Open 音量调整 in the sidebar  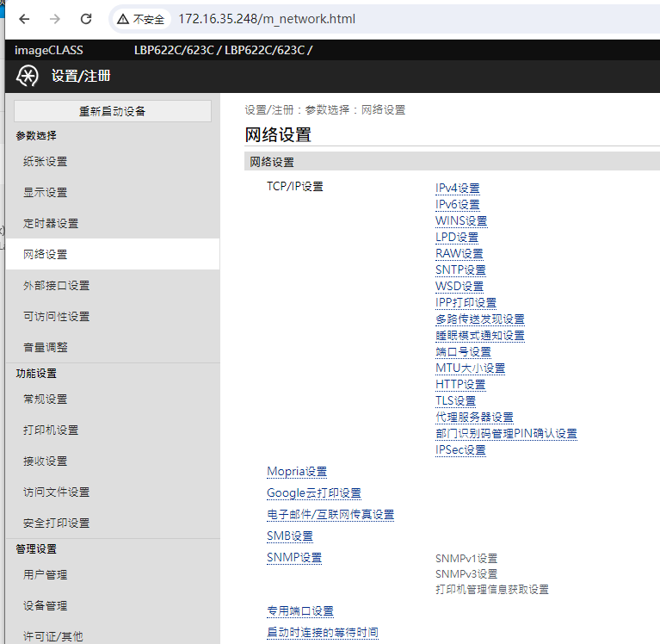(x=46, y=348)
